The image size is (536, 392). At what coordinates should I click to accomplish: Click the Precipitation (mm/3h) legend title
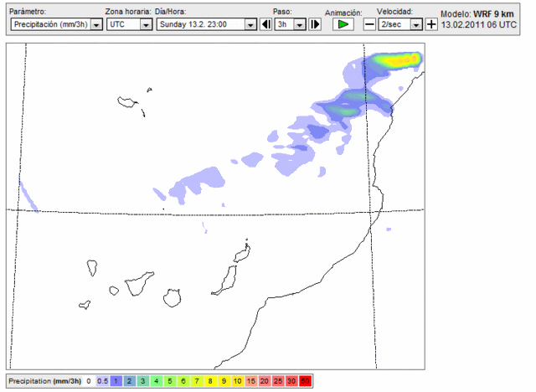click(44, 381)
